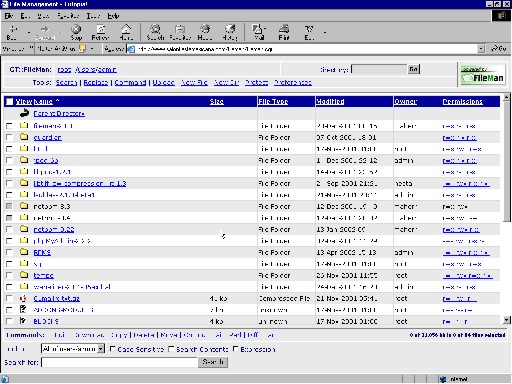Click file icon of 17 Nov 2001 row
The height and width of the screenshot is (384, 512).
pos(23,321)
